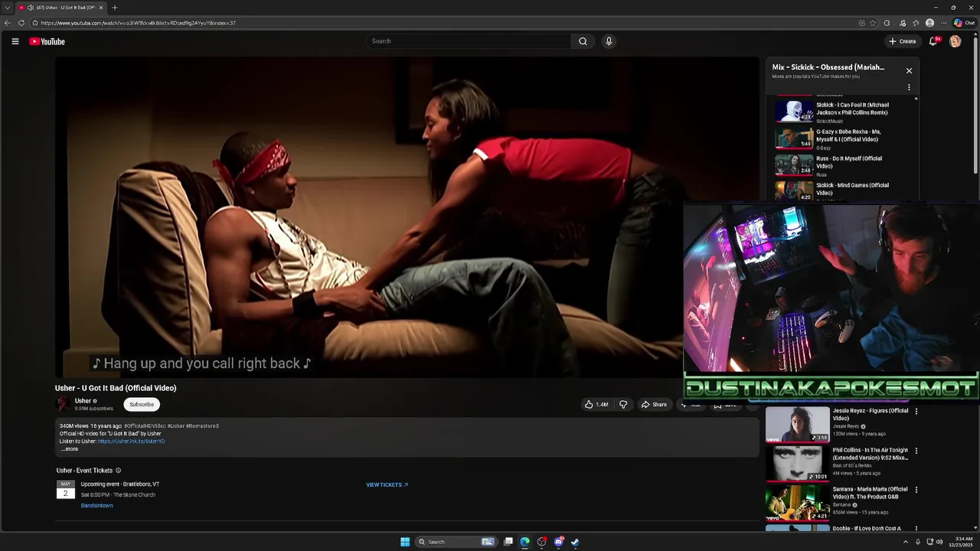
Task: Open media control icon in toolbar
Action: click(x=903, y=23)
